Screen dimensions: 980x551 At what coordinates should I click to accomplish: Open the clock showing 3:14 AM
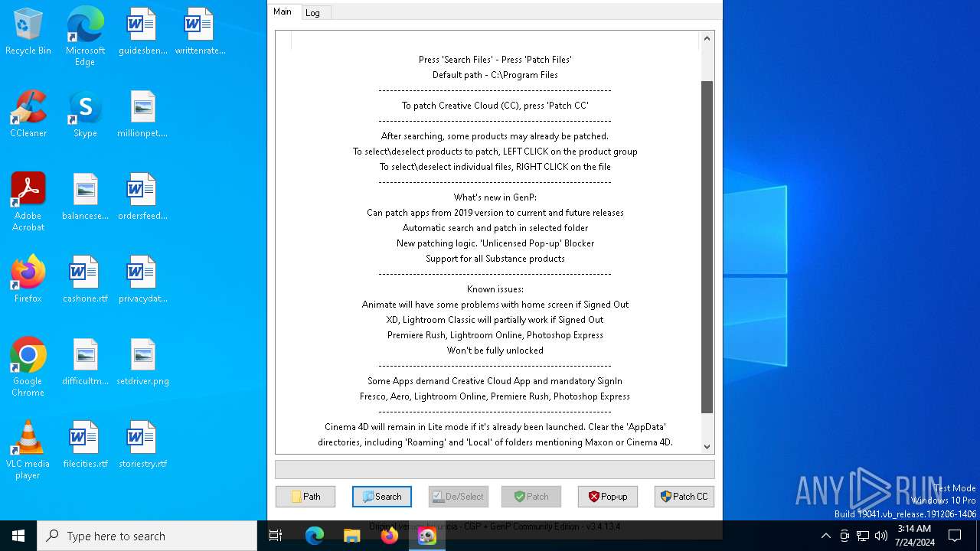click(914, 536)
